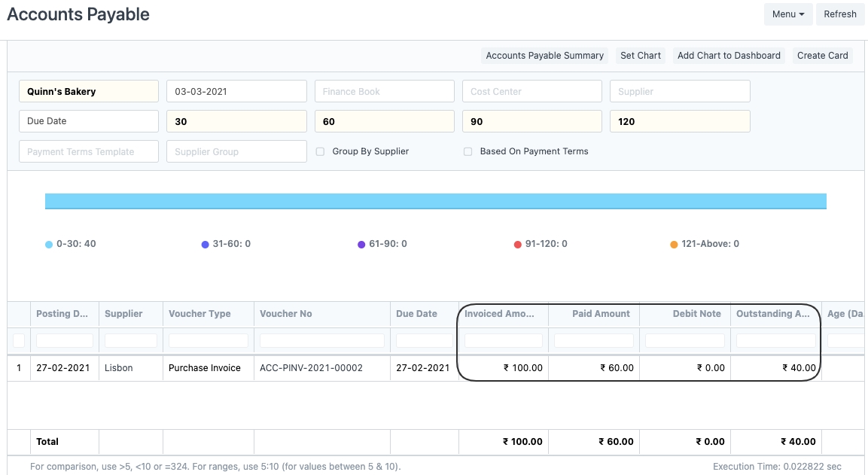The image size is (868, 475).
Task: Click the Quinn's Bakery company field
Action: point(88,92)
